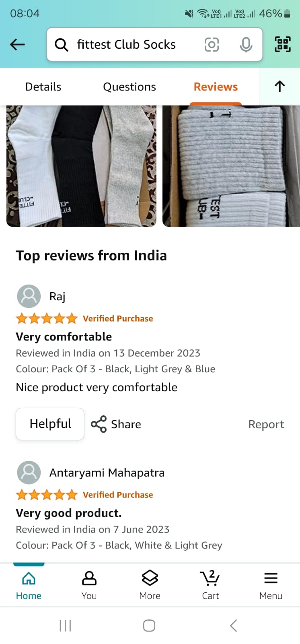300x644 pixels.
Task: Open the More tab in the bottom bar
Action: [150, 585]
